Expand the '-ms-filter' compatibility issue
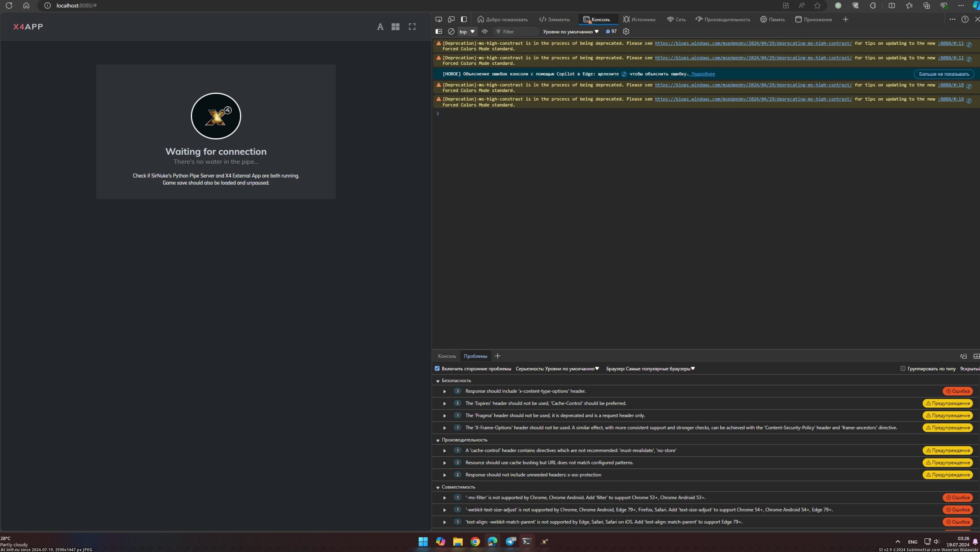This screenshot has height=552, width=980. [444, 498]
